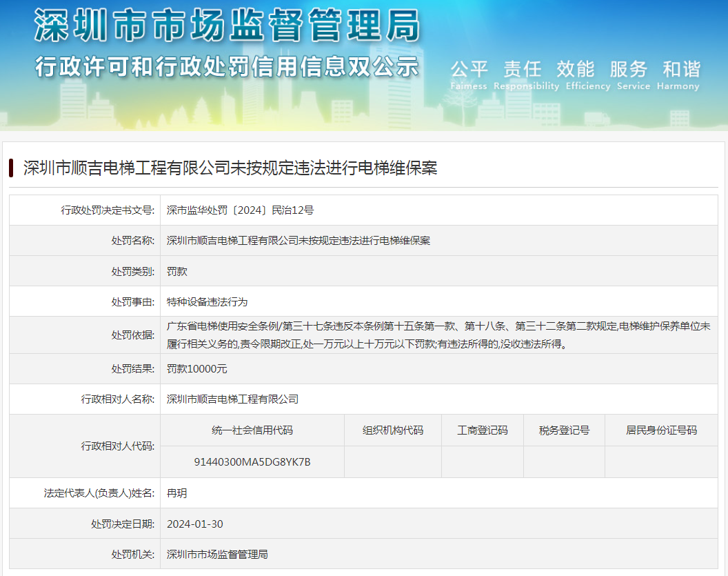Click the 处罚机关 label
Screen dimensions: 728x576
point(133,554)
